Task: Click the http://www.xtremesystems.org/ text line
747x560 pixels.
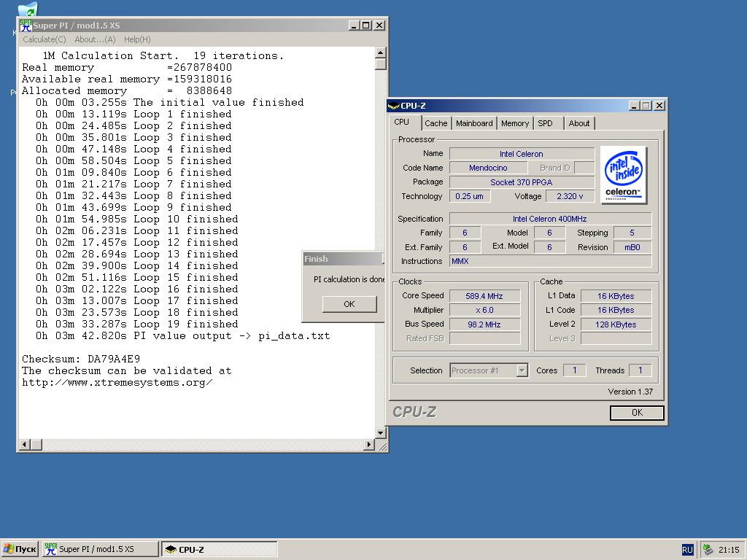Action: 117,382
